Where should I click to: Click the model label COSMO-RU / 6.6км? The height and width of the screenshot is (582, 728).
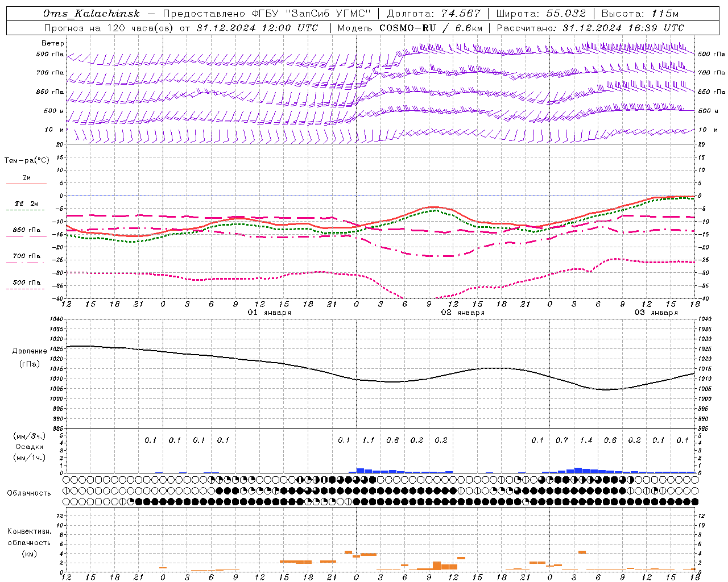[431, 28]
